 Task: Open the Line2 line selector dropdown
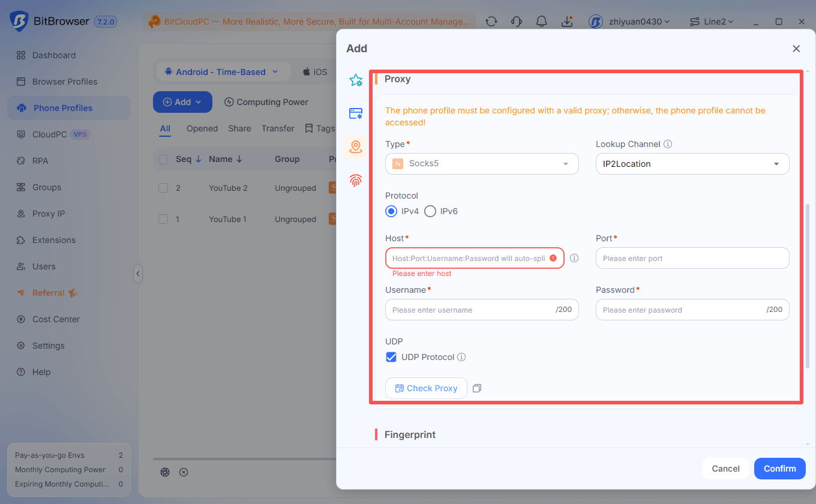tap(712, 22)
